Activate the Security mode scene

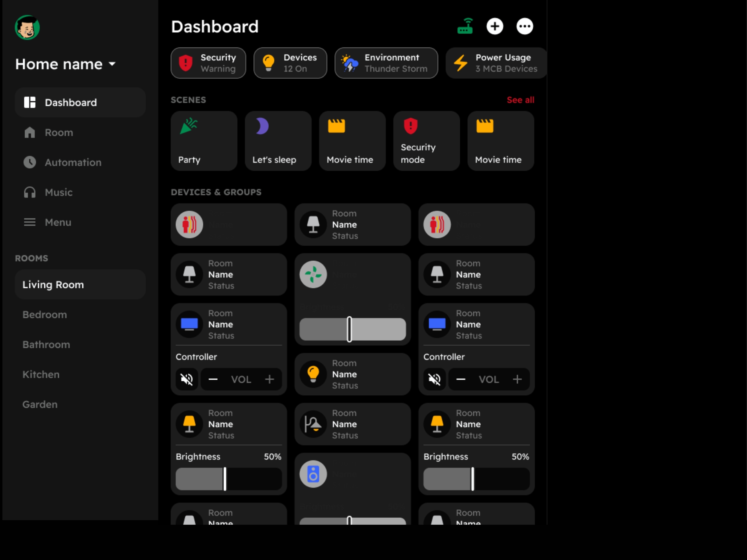(x=427, y=141)
